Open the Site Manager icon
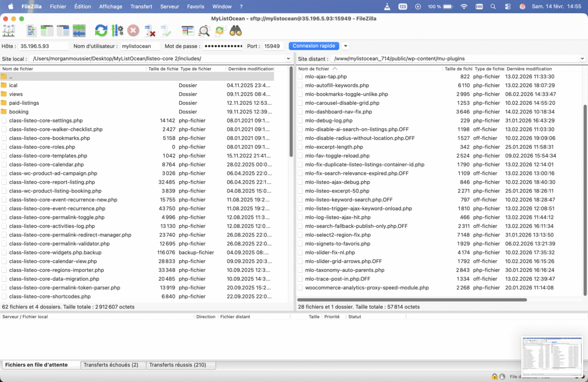 [9, 31]
